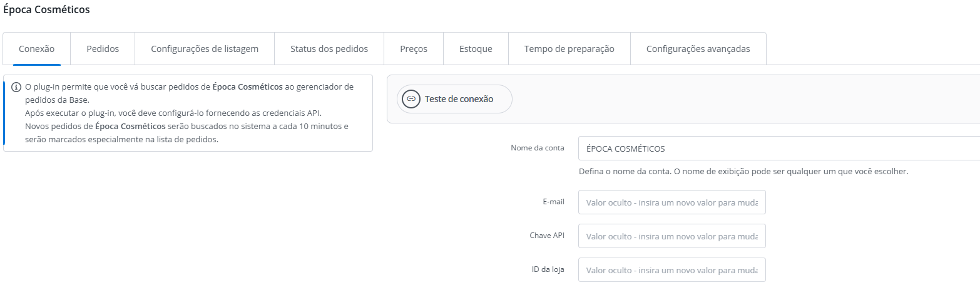
Task: Click the account name help text
Action: click(743, 171)
